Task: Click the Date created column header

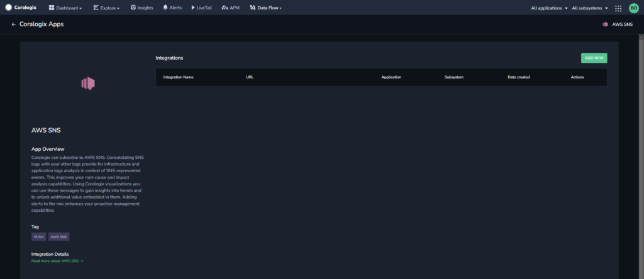Action: point(519,77)
